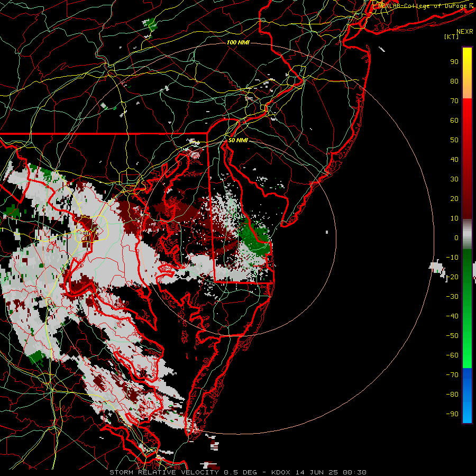Image resolution: width=476 pixels, height=476 pixels.
Task: Click the -90 value on the velocity scale
Action: coord(452,414)
